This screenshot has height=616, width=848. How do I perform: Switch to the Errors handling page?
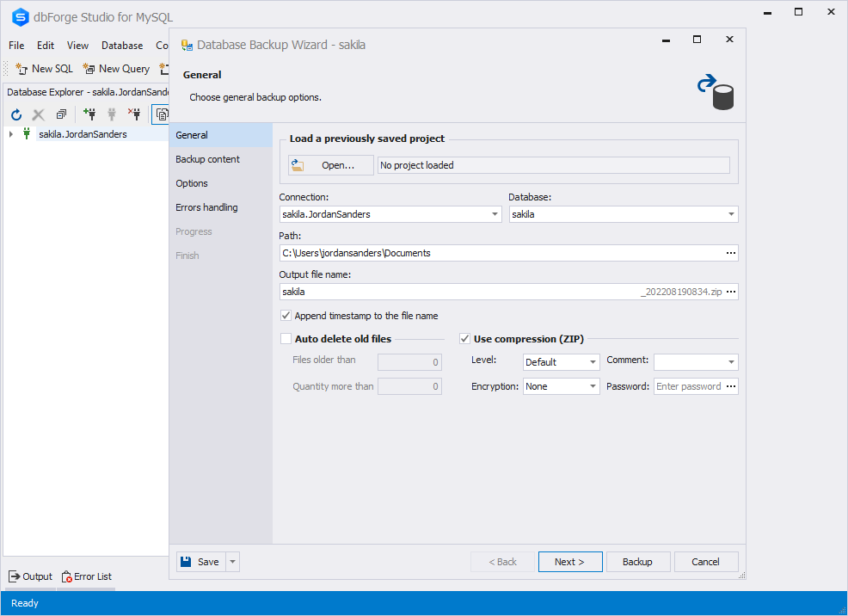pyautogui.click(x=221, y=207)
